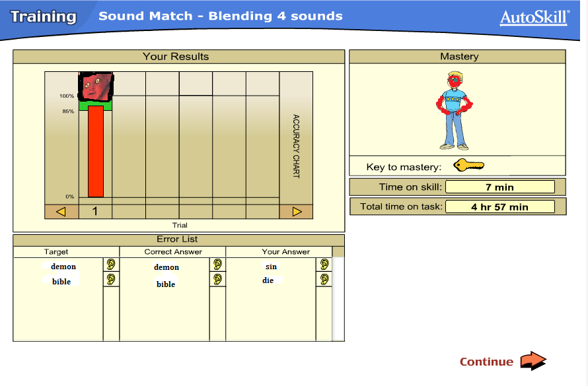Click your answer word sin

[271, 267]
